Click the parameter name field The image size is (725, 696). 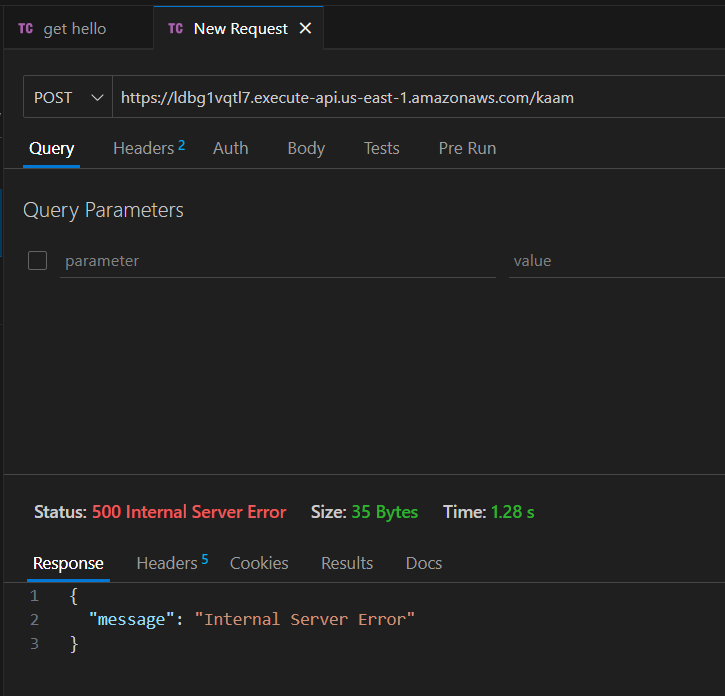tap(278, 261)
